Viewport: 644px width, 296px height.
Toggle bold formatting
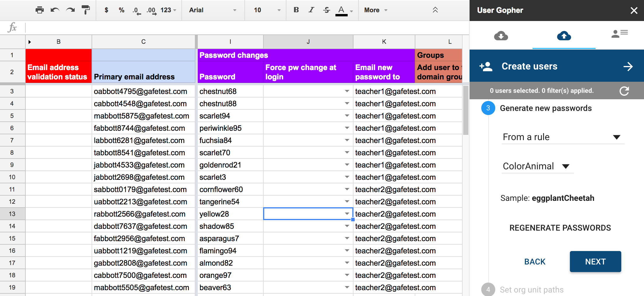click(296, 10)
